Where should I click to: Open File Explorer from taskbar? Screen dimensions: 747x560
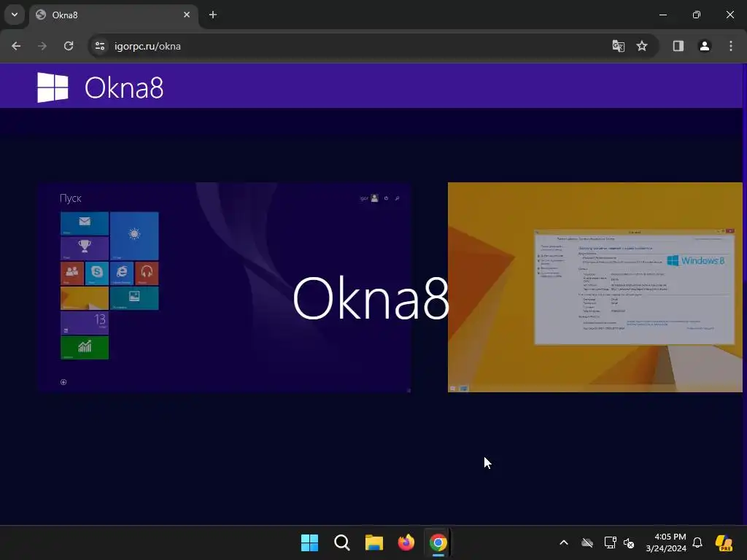[x=374, y=542]
